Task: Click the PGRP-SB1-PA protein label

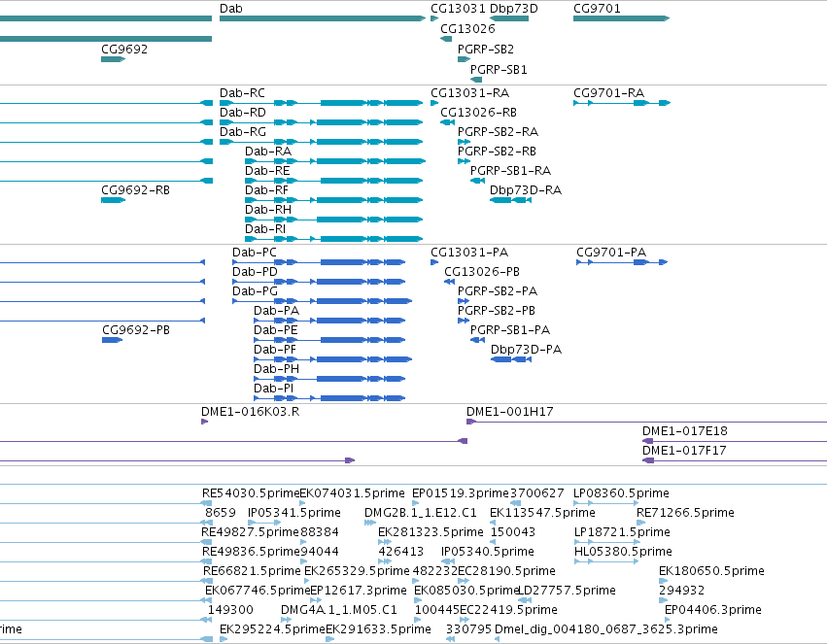Action: pos(510,330)
